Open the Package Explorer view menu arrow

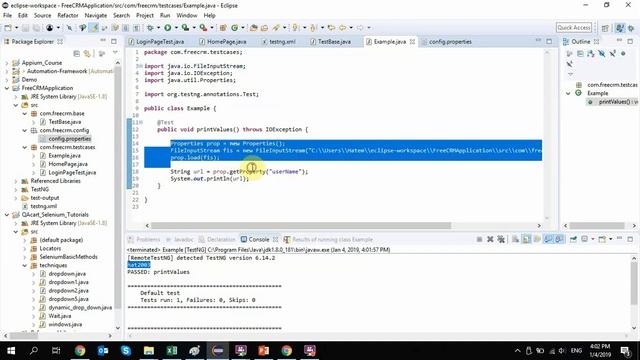(115, 53)
